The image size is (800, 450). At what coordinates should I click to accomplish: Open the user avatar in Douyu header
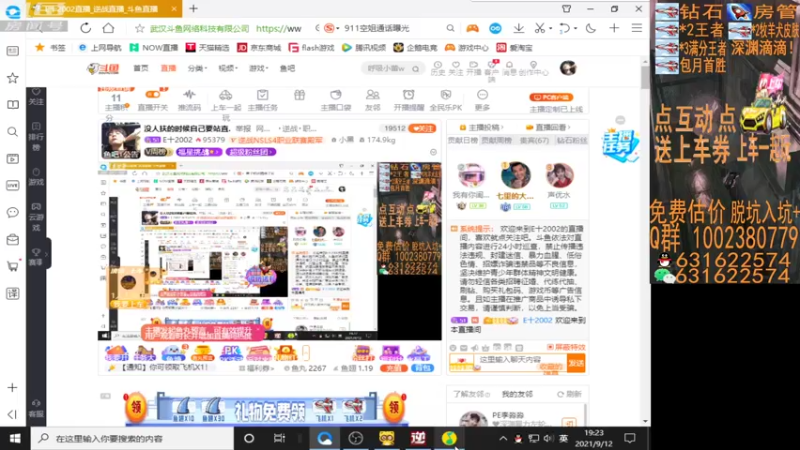point(568,68)
